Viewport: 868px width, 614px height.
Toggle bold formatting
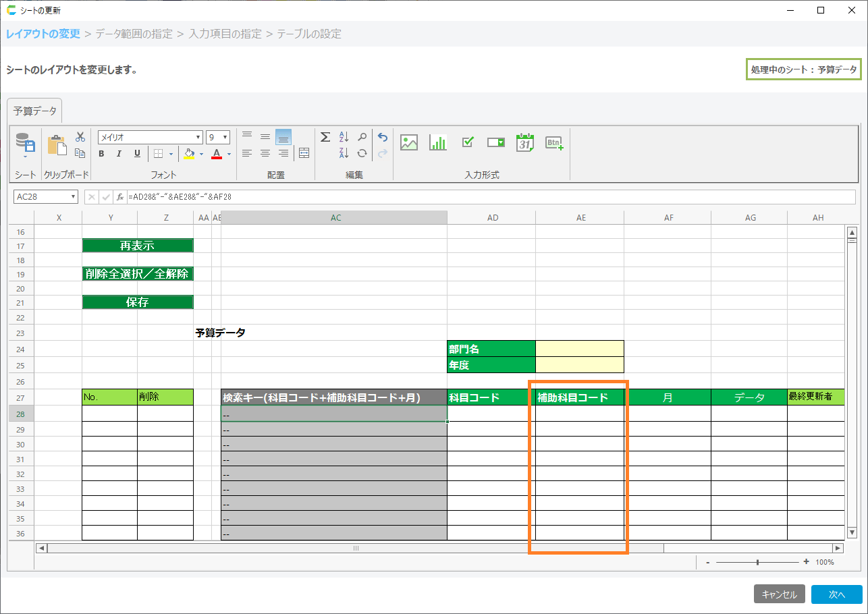tap(101, 154)
